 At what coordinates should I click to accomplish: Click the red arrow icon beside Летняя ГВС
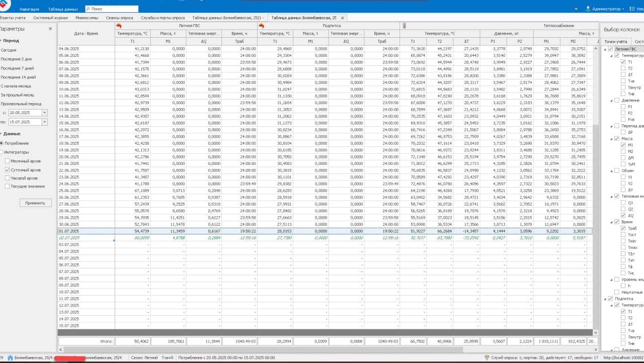click(119, 26)
